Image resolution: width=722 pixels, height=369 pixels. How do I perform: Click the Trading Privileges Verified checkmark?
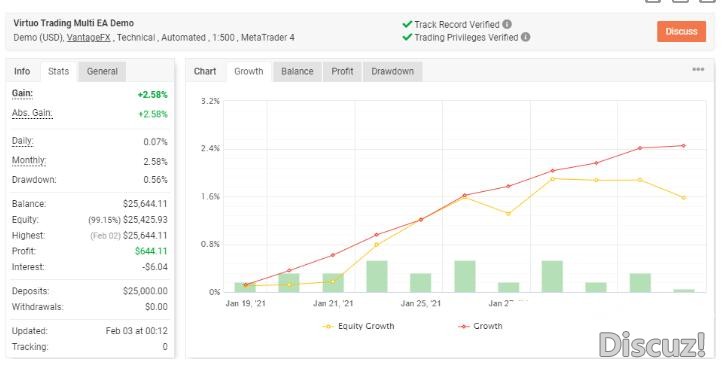click(x=407, y=37)
